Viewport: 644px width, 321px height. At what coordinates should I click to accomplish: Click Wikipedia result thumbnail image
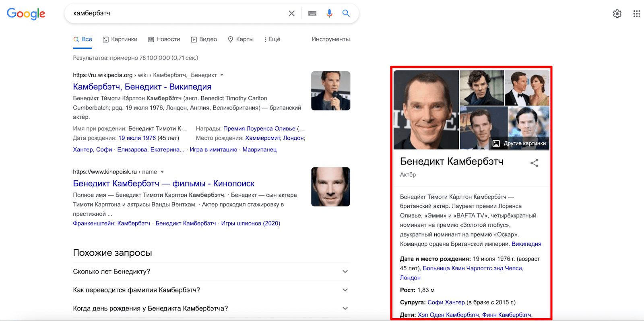point(330,91)
